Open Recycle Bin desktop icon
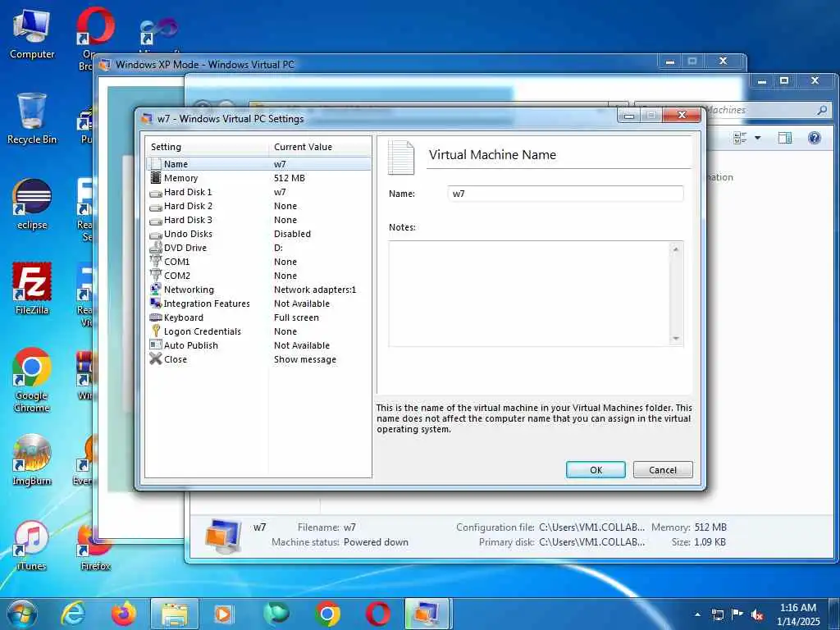This screenshot has width=840, height=630. click(x=32, y=119)
